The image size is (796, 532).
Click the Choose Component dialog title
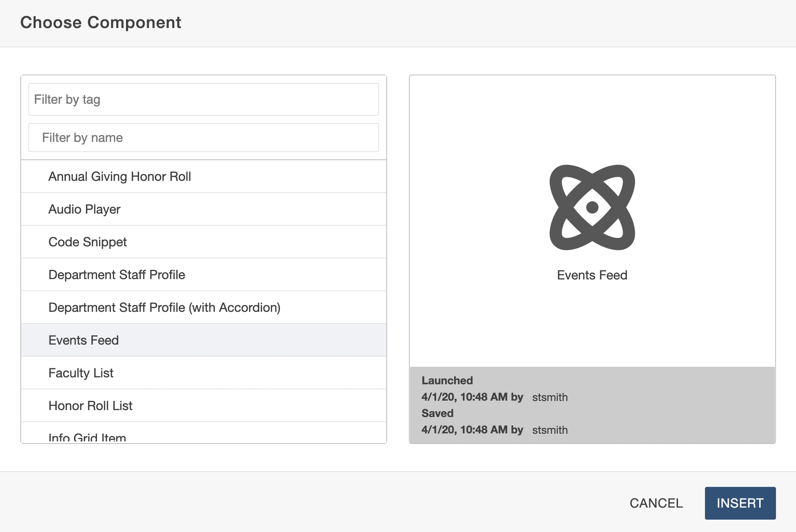click(101, 23)
